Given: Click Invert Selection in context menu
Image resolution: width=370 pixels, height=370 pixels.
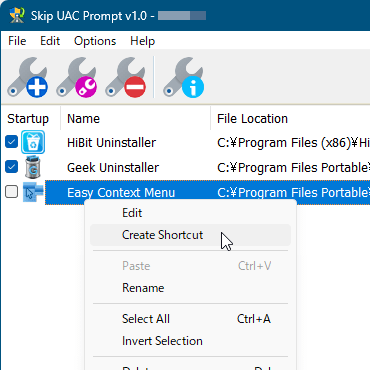Looking at the screenshot, I should pyautogui.click(x=190, y=341).
